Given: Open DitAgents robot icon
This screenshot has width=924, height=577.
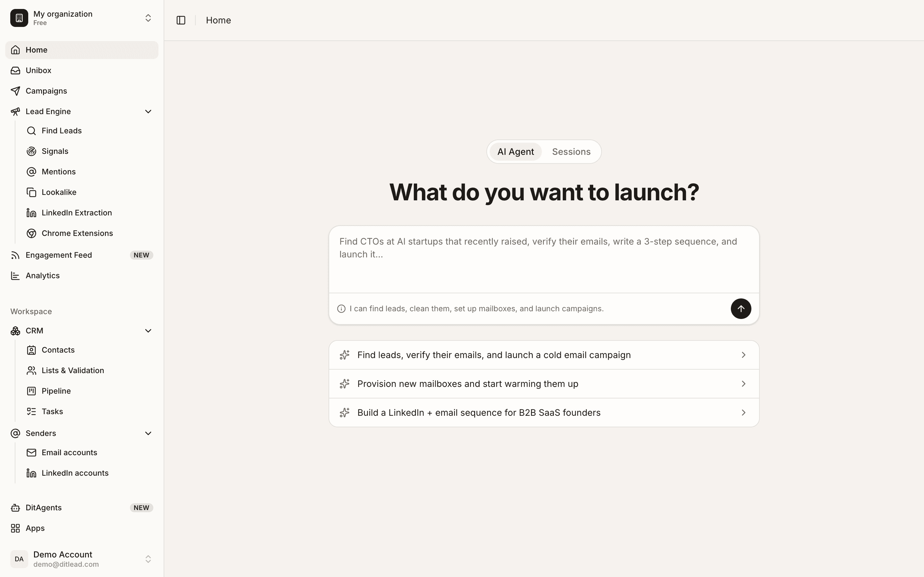Looking at the screenshot, I should tap(15, 508).
